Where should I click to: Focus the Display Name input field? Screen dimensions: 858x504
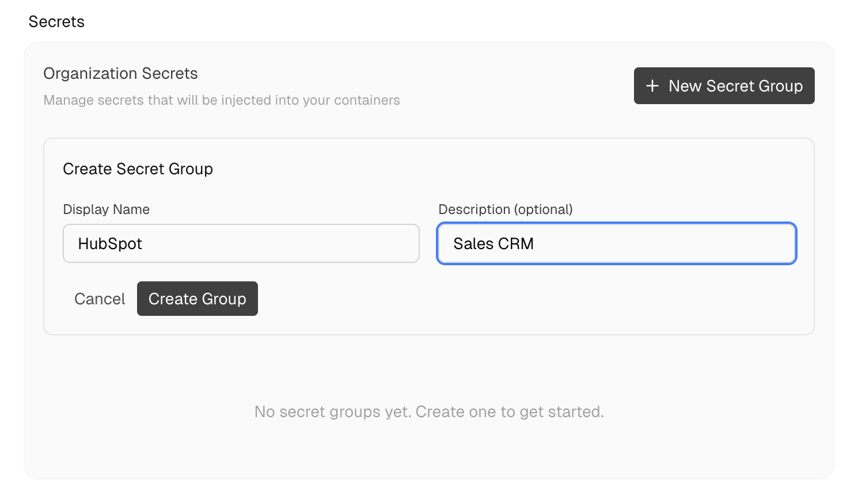pyautogui.click(x=241, y=243)
